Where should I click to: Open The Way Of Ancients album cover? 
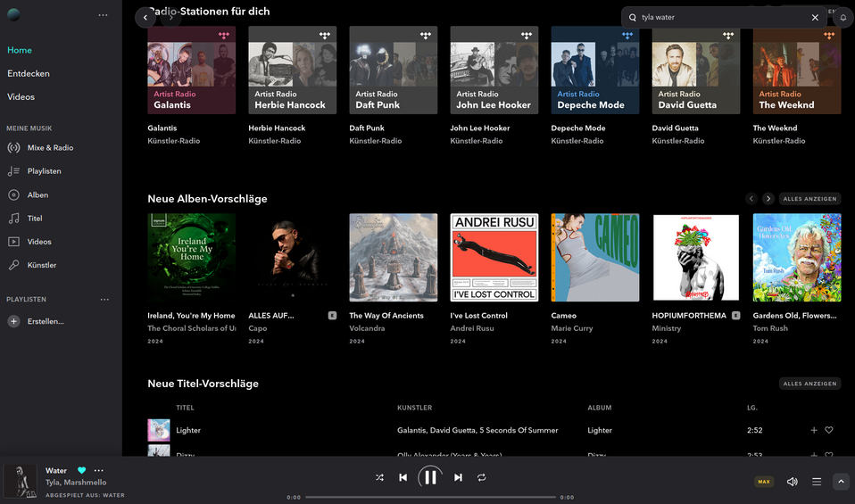click(x=394, y=258)
